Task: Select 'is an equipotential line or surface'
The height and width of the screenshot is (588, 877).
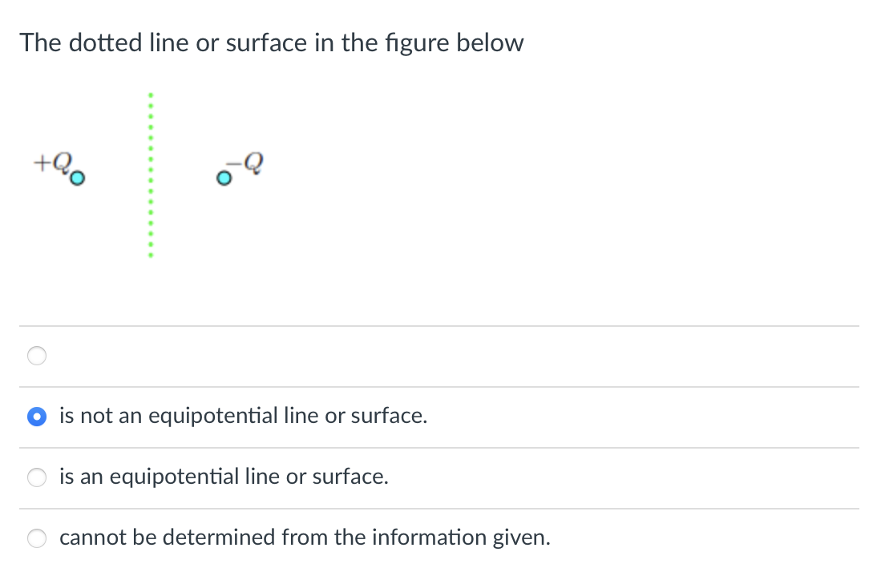Action: 36,477
